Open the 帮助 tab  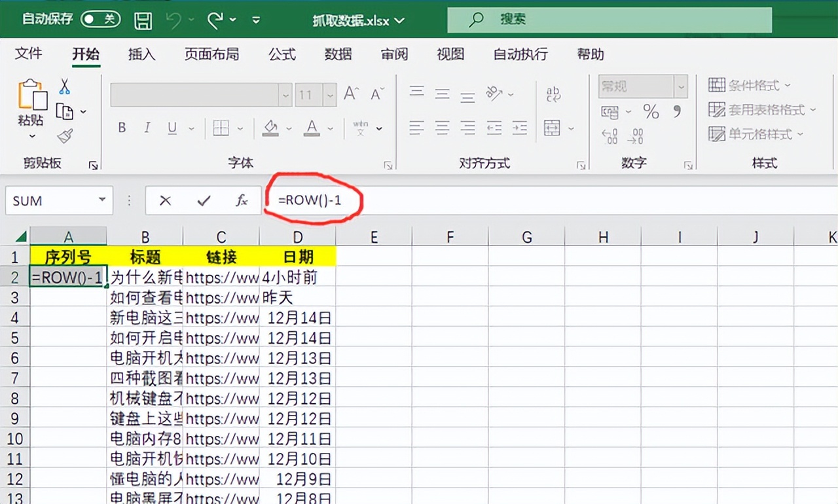(x=591, y=54)
